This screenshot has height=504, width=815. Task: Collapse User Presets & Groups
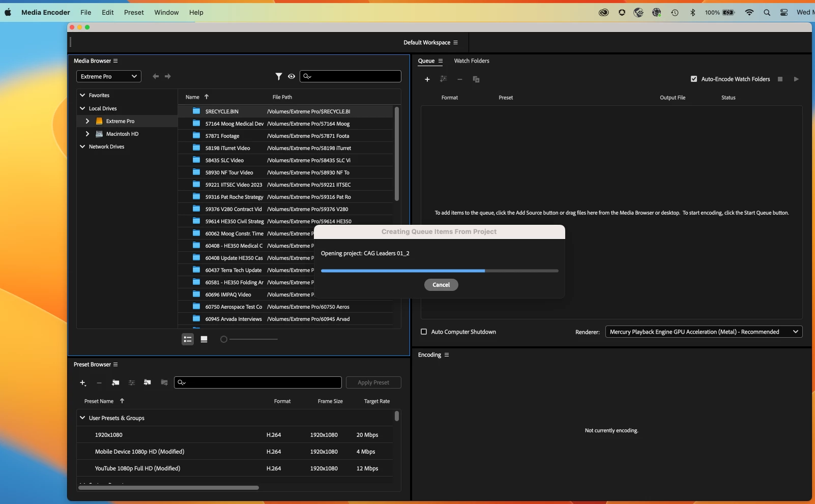[82, 418]
